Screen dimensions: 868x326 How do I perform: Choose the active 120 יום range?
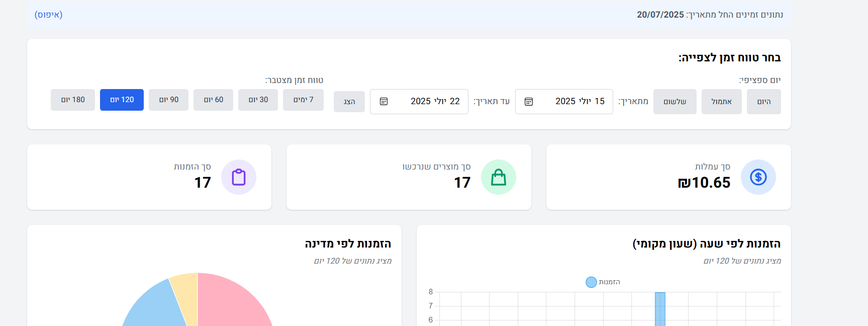(x=122, y=100)
